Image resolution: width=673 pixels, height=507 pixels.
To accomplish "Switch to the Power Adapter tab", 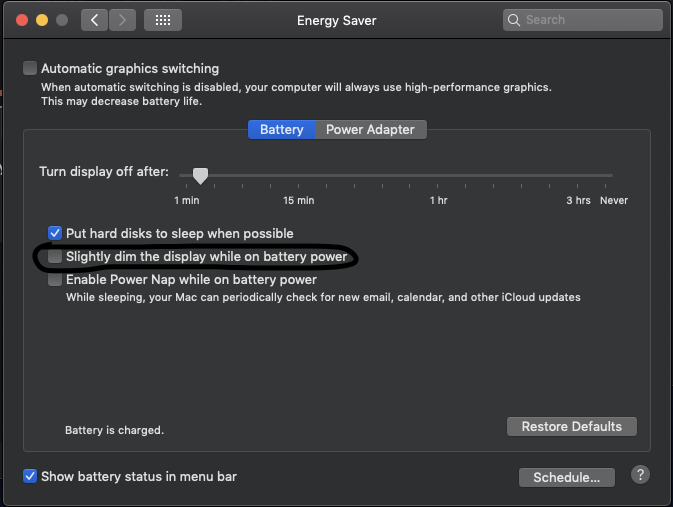I will click(x=370, y=130).
